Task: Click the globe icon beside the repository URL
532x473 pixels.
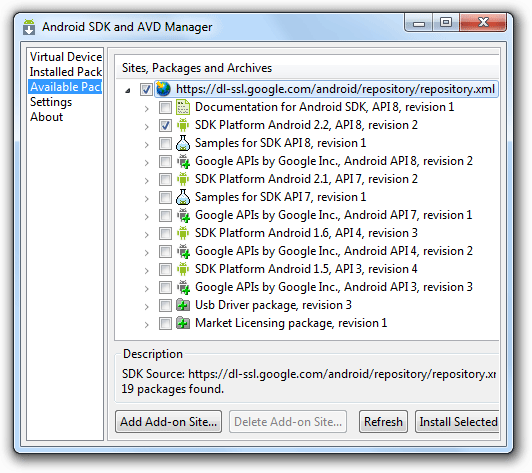Action: [x=163, y=89]
